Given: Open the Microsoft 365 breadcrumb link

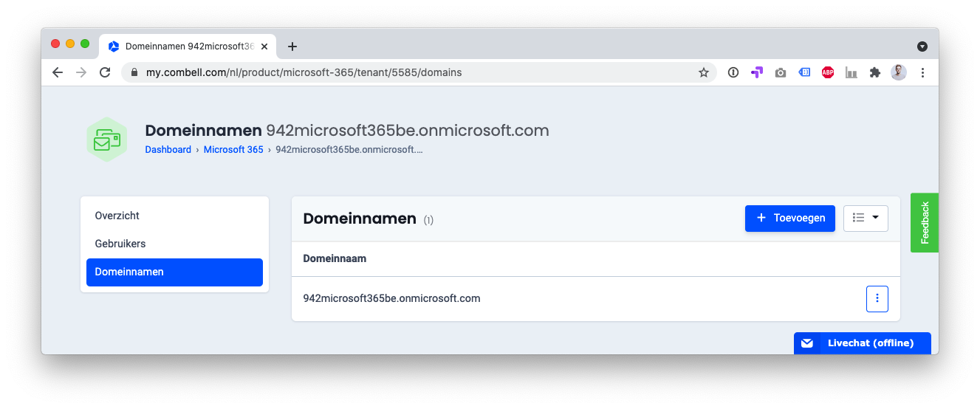Looking at the screenshot, I should tap(233, 150).
